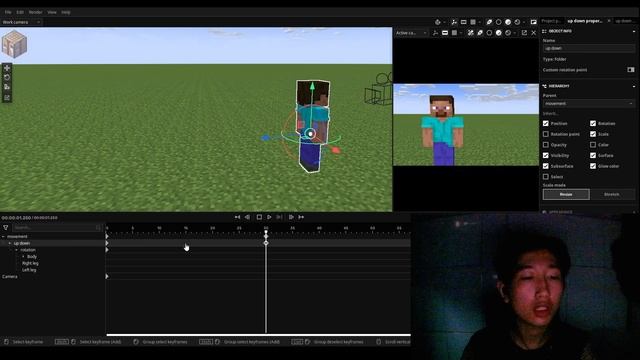Step back one frame in the timeline
This screenshot has width=640, height=360.
247,217
